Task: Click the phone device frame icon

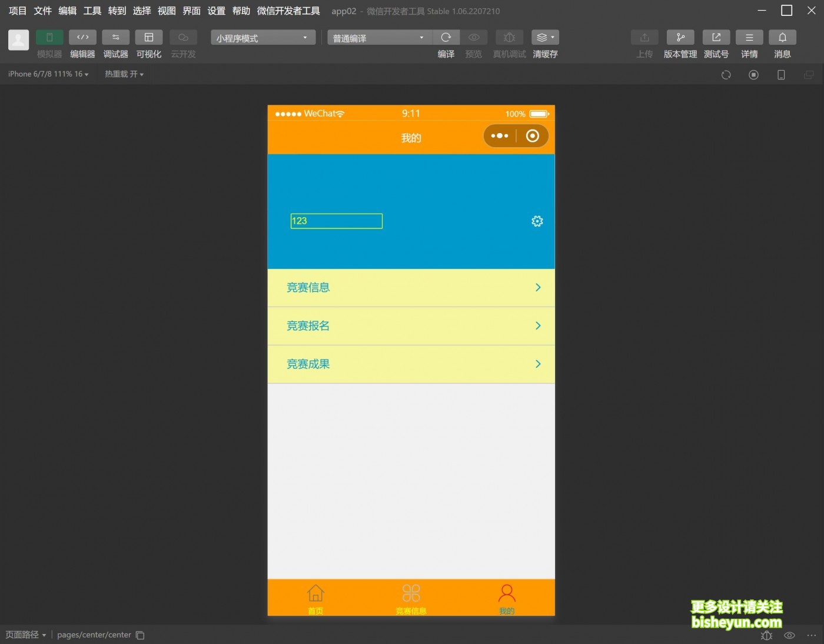Action: [x=781, y=75]
